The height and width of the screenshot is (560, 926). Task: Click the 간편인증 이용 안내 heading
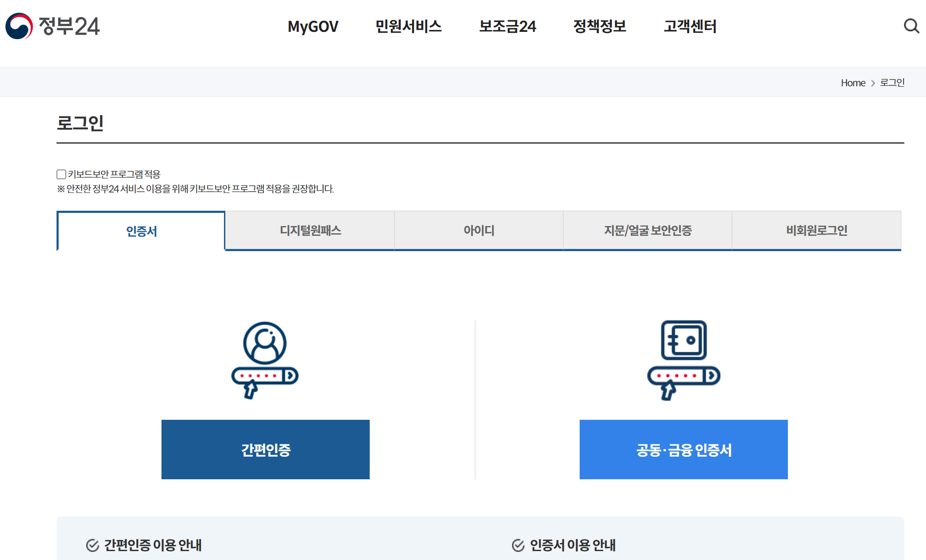153,545
